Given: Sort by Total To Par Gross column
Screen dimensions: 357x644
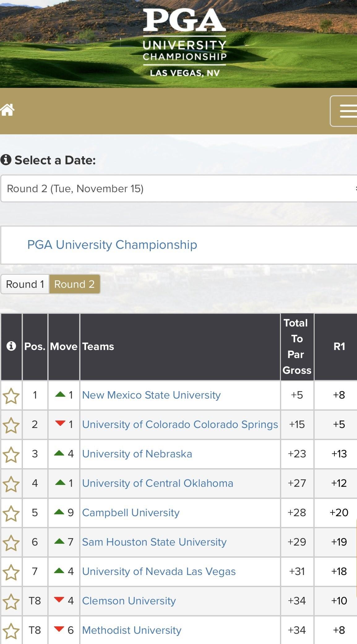Looking at the screenshot, I should coord(297,347).
